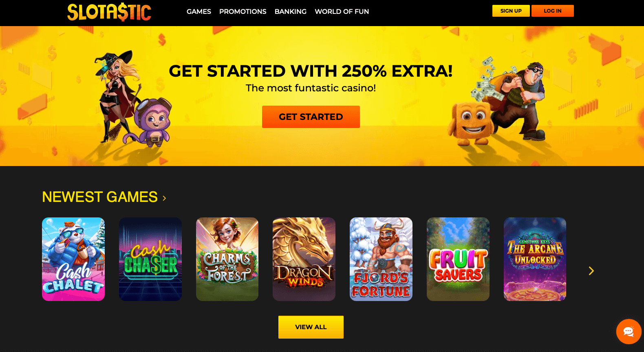Open the live chat bubble icon

click(629, 332)
